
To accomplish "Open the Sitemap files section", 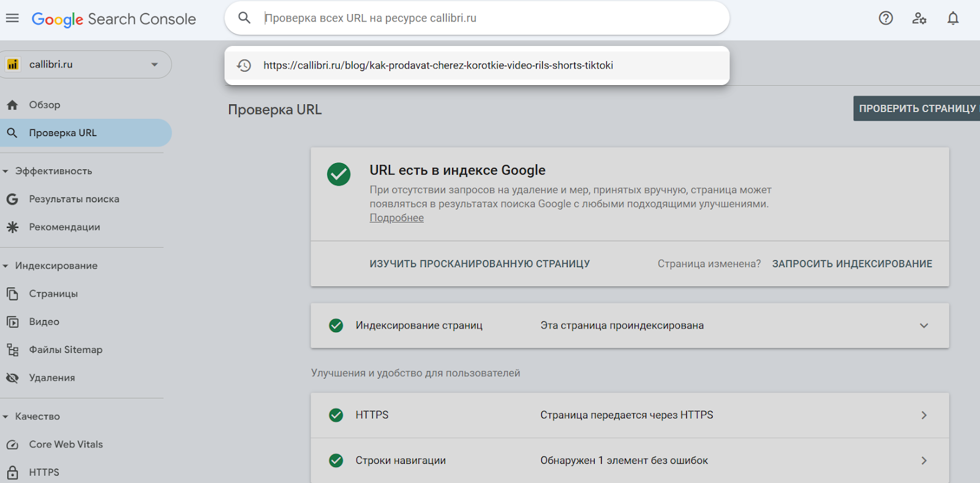I will 66,350.
